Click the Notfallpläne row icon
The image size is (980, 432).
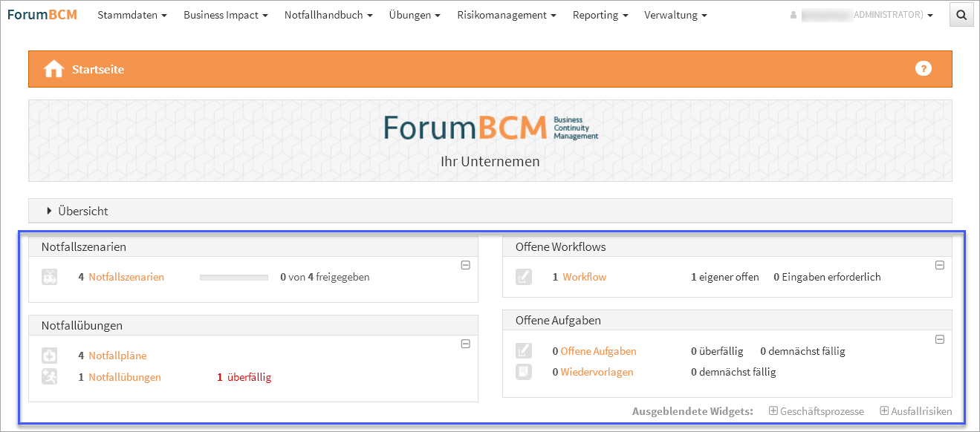click(x=49, y=356)
